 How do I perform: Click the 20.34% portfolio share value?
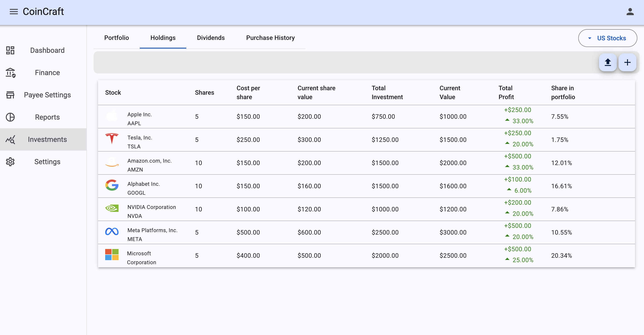(x=562, y=255)
